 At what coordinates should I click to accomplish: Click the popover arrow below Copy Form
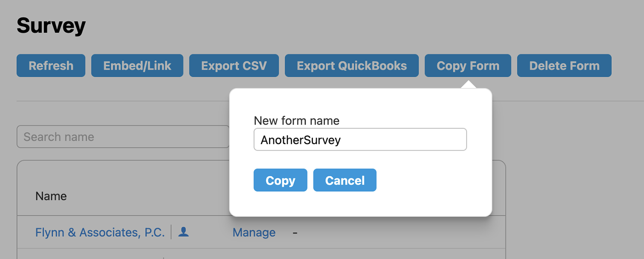(x=468, y=84)
